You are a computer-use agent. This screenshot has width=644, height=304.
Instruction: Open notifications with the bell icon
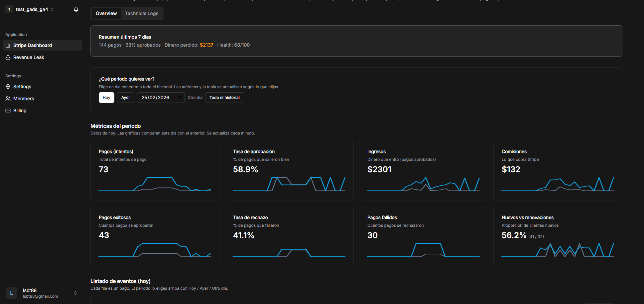[x=76, y=9]
